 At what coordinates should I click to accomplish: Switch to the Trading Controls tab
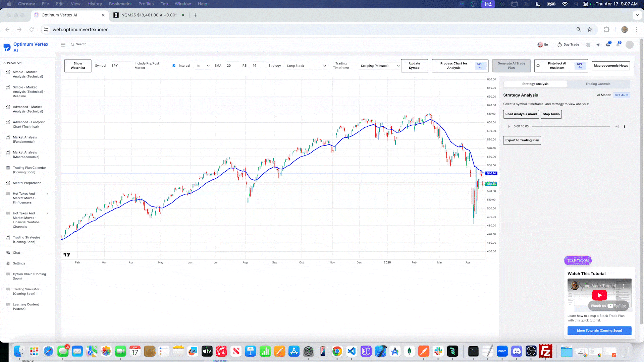click(x=598, y=84)
